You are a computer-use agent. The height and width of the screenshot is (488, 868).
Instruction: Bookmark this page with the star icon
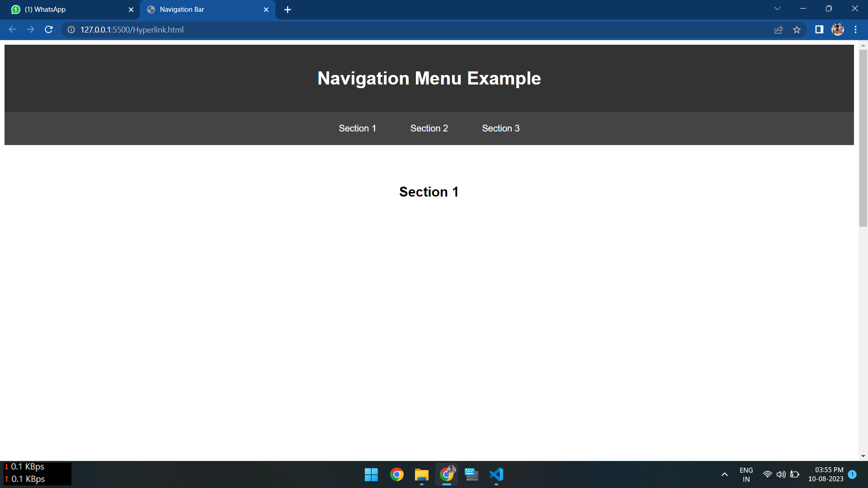click(x=797, y=29)
